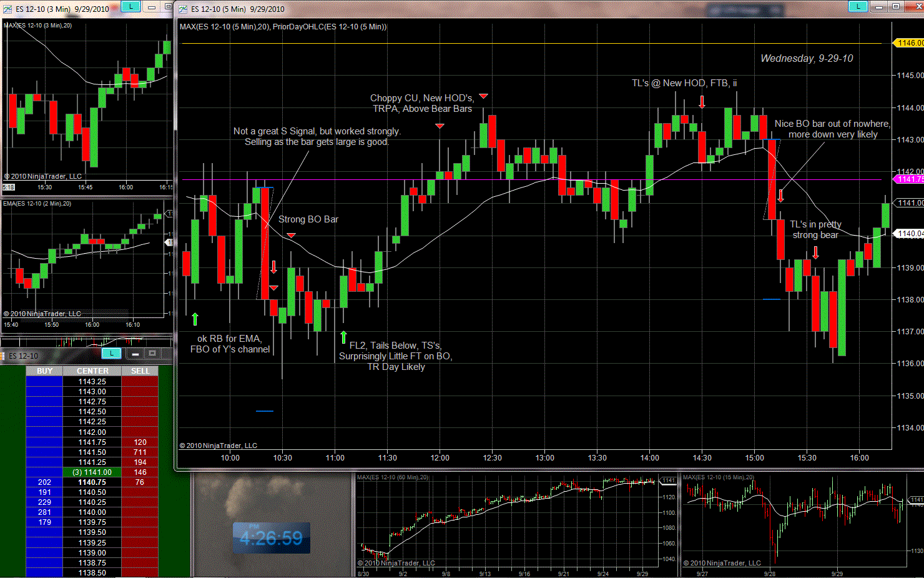The width and height of the screenshot is (924, 578).
Task: Toggle the L link button on DOM window
Action: pyautogui.click(x=111, y=354)
